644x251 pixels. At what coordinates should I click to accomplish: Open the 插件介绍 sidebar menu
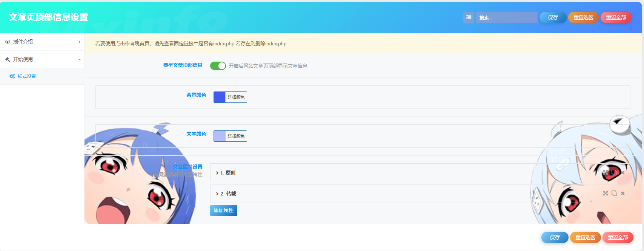click(x=42, y=42)
